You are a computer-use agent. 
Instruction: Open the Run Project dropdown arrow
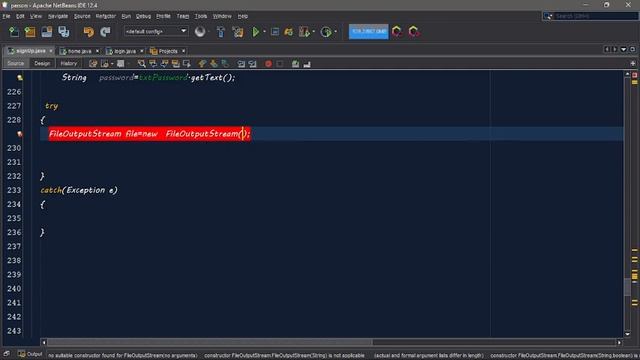coord(264,32)
